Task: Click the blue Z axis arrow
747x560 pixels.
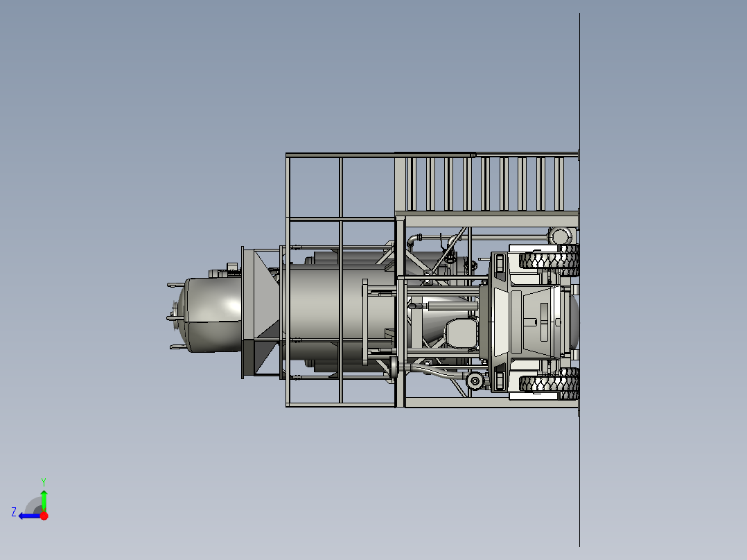Action: (x=28, y=516)
